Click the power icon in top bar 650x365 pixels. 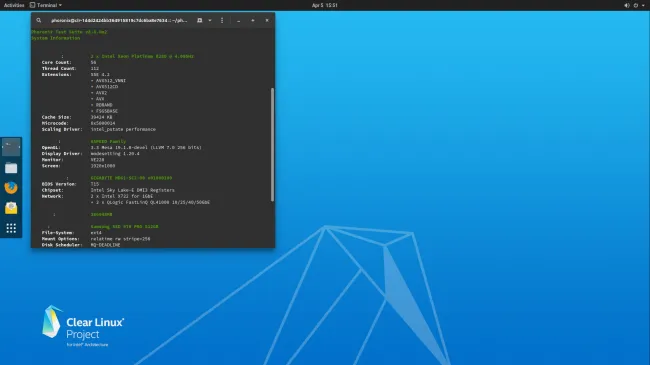click(635, 5)
